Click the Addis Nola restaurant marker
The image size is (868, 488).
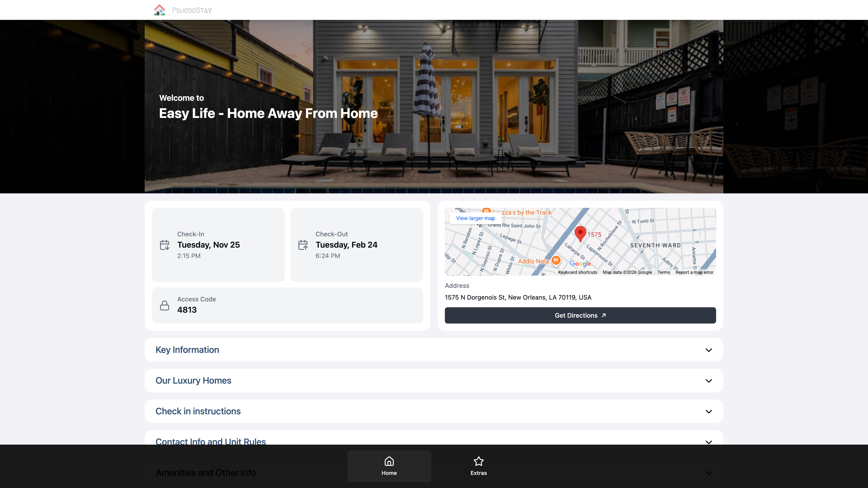click(556, 260)
